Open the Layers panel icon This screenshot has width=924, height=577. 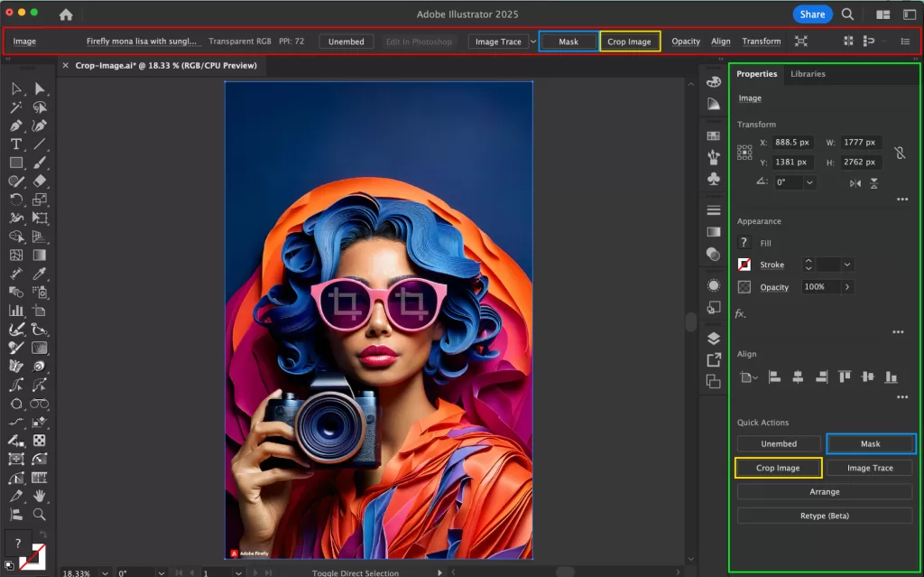(x=714, y=339)
